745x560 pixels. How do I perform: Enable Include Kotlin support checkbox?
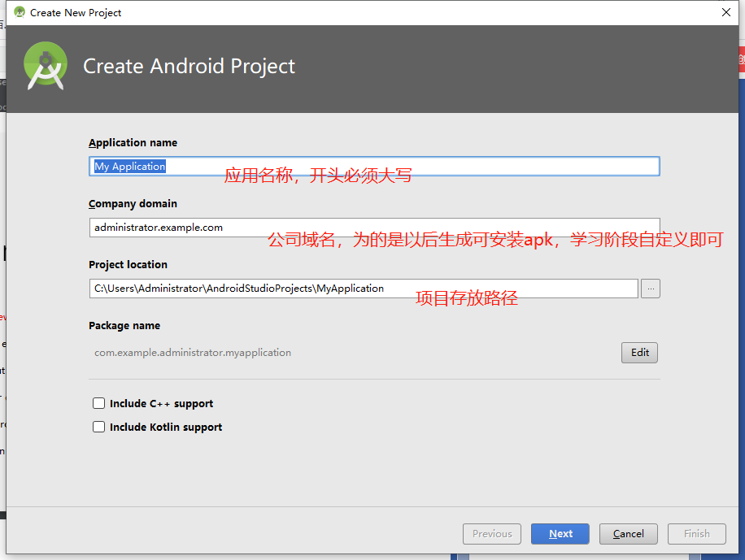[x=99, y=427]
